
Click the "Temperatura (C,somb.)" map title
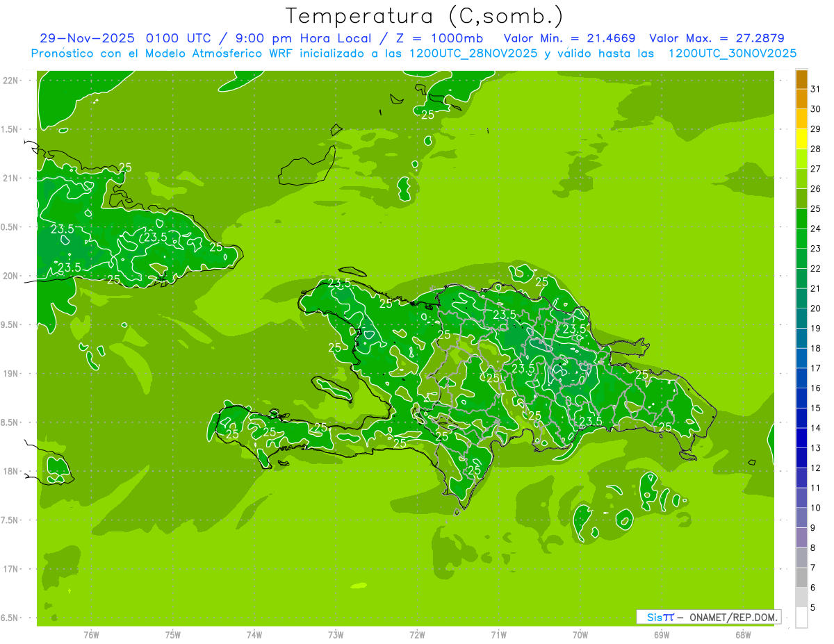[x=425, y=15]
